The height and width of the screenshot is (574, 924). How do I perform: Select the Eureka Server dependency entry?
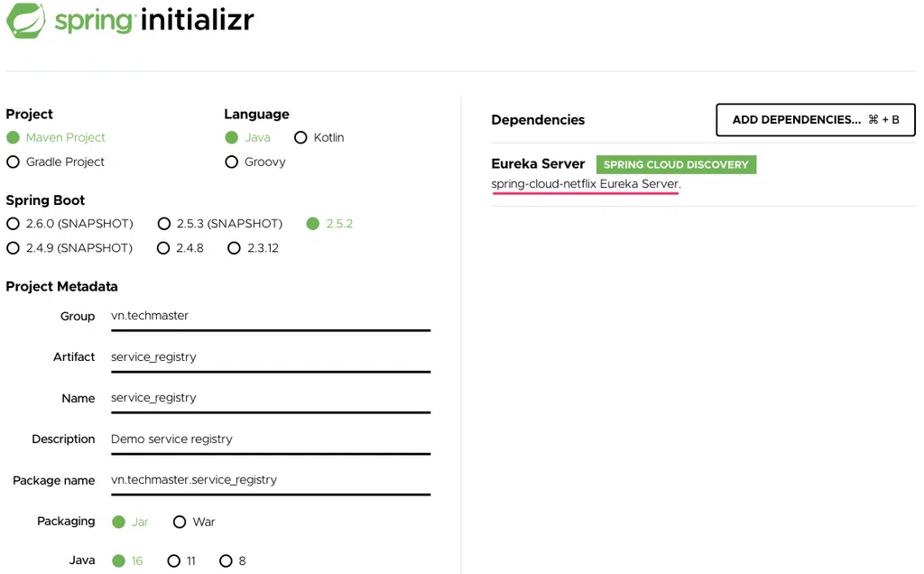538,164
